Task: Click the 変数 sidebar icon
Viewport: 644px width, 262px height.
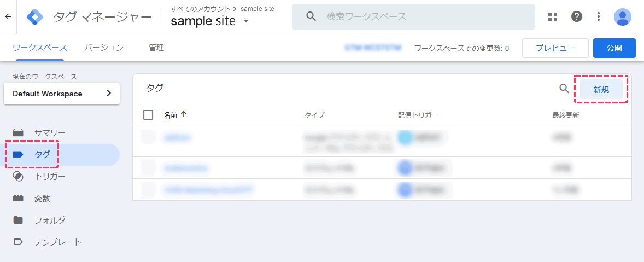Action: coord(18,199)
